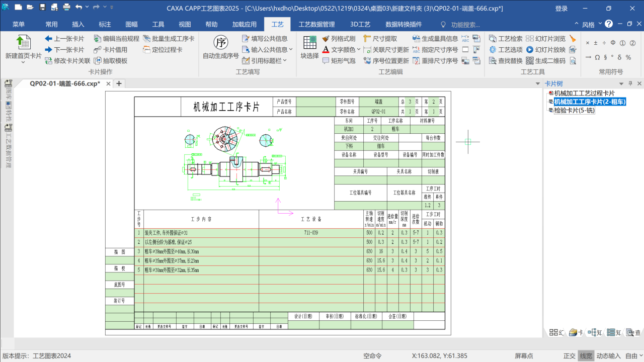Click 生成二维码 QR code tool

coord(546,61)
